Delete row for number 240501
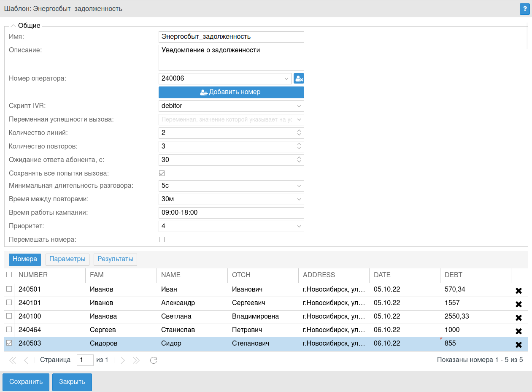This screenshot has height=392, width=532. [519, 291]
